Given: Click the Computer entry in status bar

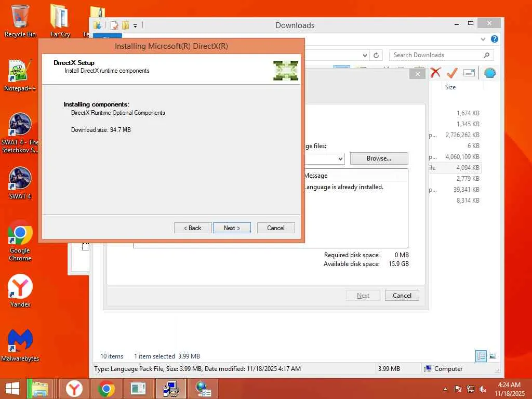Looking at the screenshot, I should pos(444,369).
